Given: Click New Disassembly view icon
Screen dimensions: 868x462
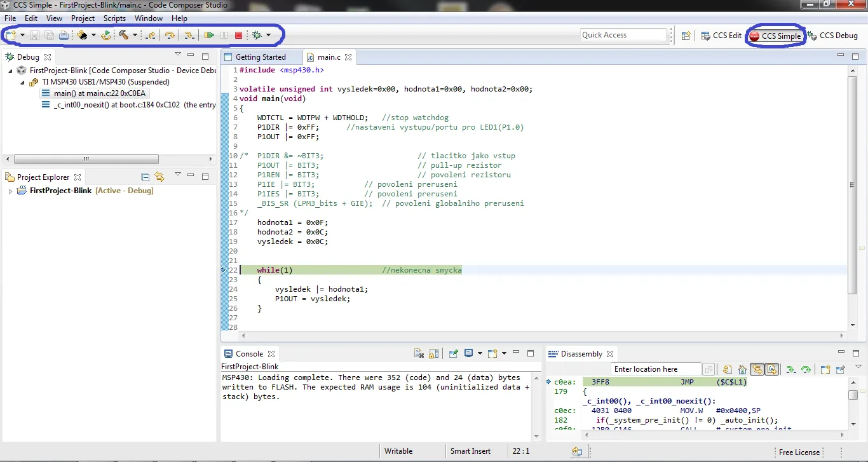Looking at the screenshot, I should pyautogui.click(x=825, y=369).
